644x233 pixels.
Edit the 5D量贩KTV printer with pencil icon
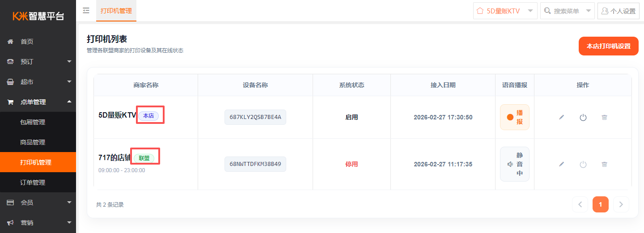(x=562, y=117)
